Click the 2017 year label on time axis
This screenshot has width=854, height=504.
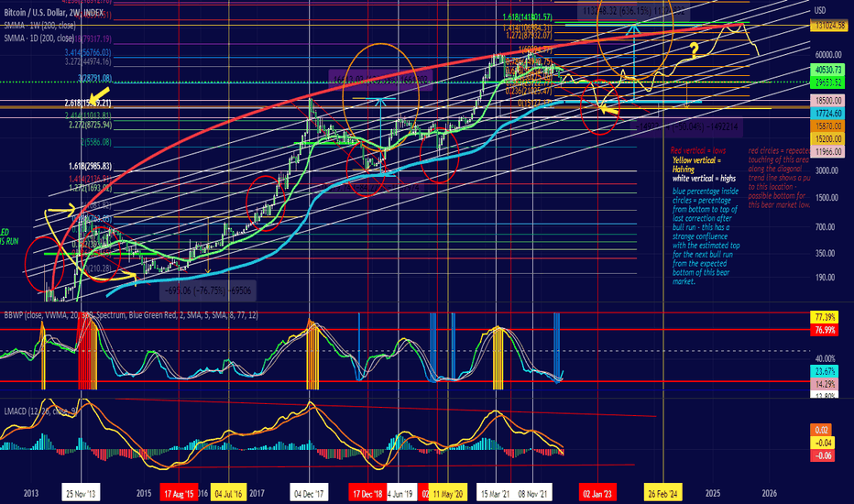click(x=257, y=493)
